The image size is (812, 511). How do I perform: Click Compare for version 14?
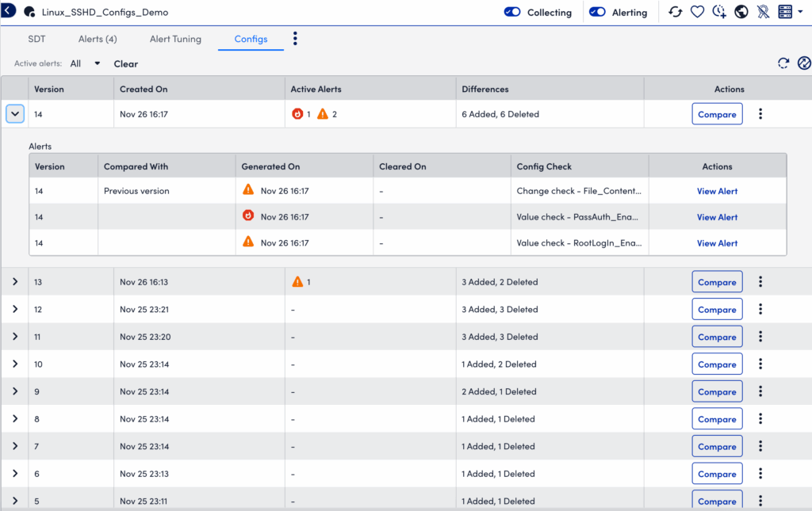point(717,114)
